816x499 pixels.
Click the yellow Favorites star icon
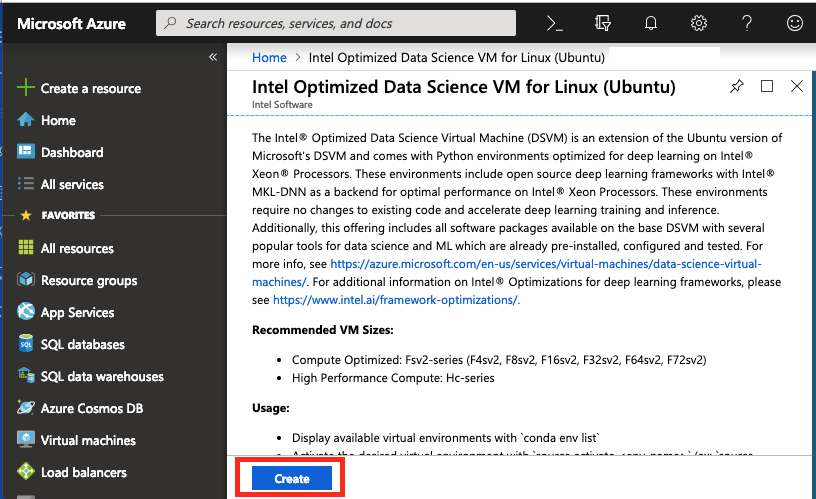[26, 215]
